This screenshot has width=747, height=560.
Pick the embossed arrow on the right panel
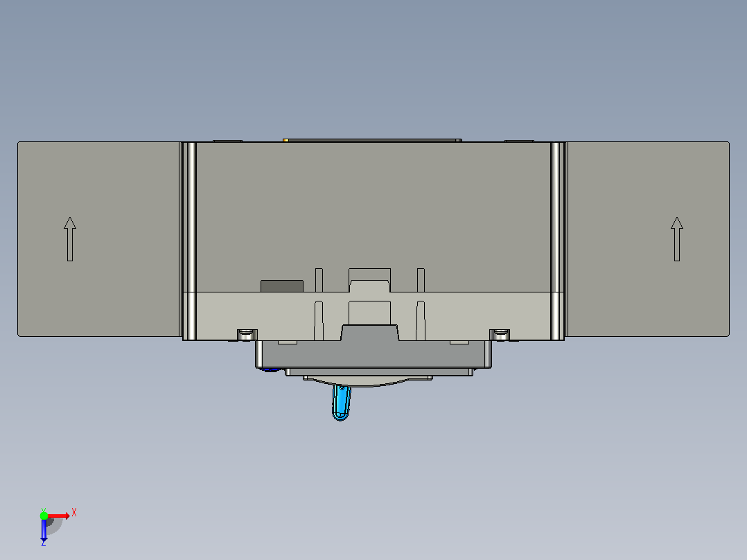677,239
